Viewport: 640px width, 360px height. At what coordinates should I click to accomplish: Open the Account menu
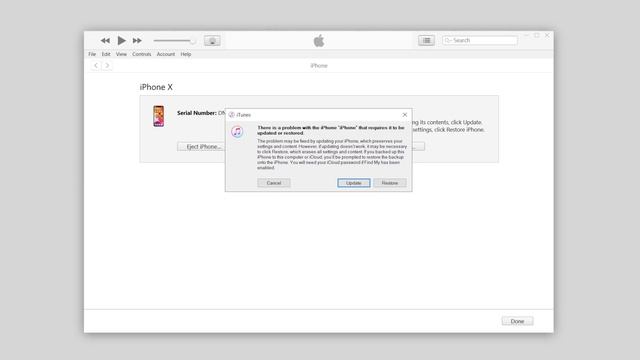(166, 54)
